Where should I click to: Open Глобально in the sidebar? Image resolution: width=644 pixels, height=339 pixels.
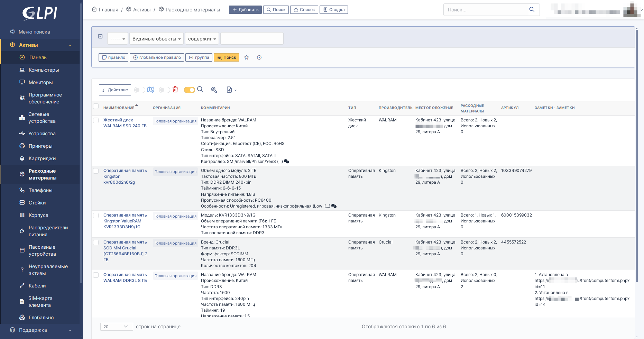tap(40, 318)
